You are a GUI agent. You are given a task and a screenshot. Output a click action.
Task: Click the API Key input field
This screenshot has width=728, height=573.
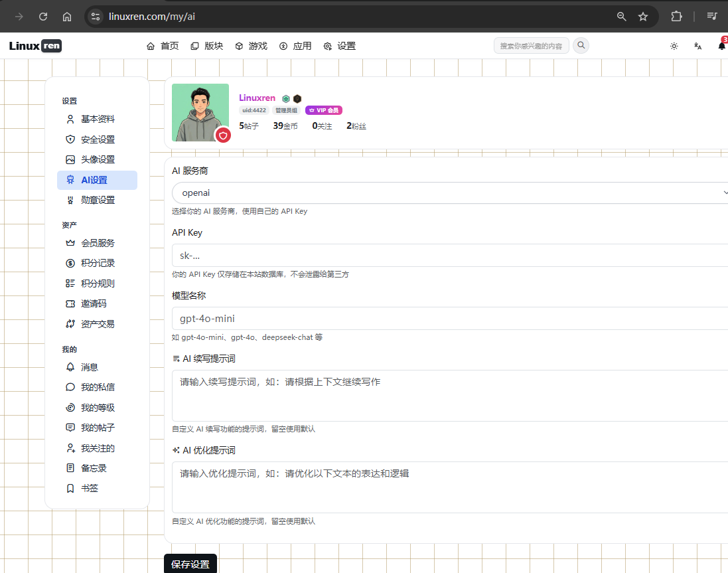[x=450, y=256]
